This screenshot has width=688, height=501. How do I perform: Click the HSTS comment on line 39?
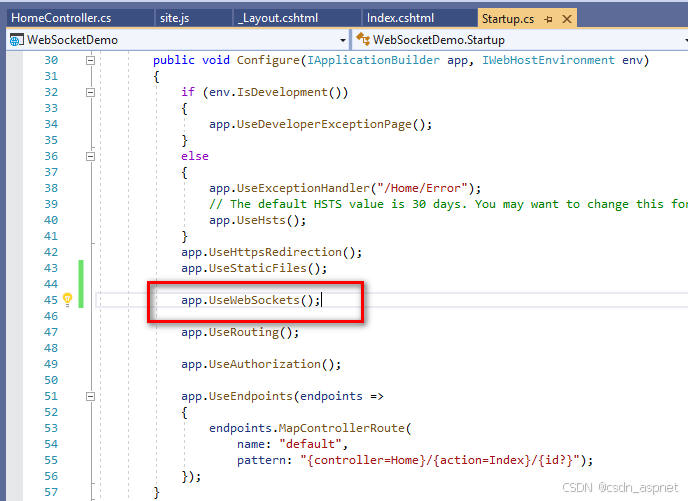click(448, 204)
